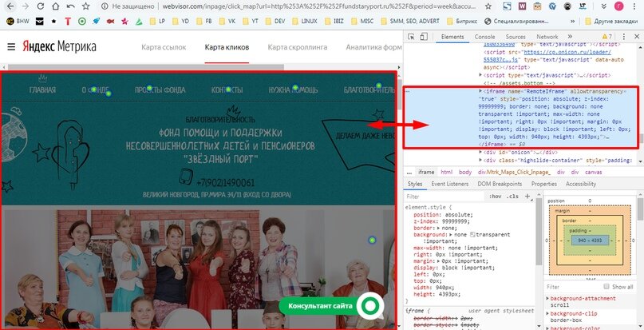The height and width of the screenshot is (330, 644).
Task: Open the DevTools Elements tab
Action: 452,37
